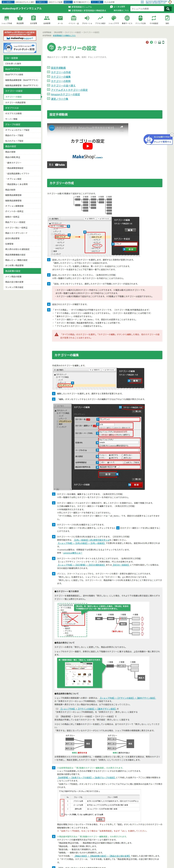
Task: Click the video share arrow icon
Action: click(122, 127)
